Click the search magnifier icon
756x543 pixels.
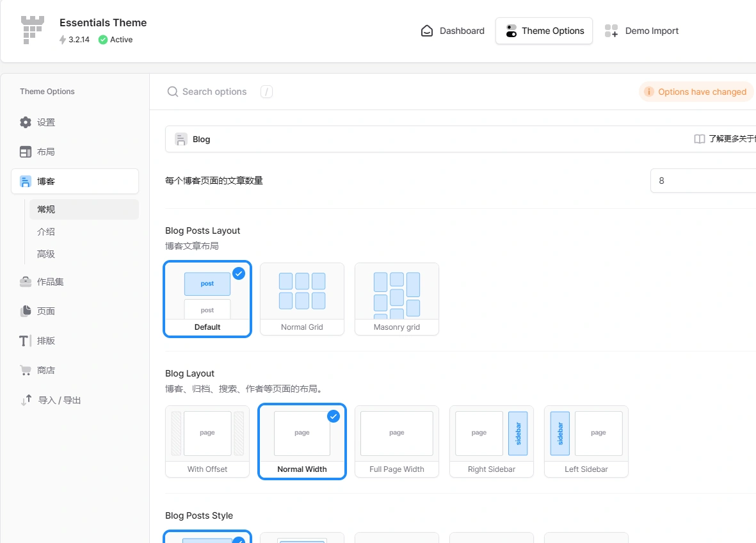pyautogui.click(x=172, y=92)
